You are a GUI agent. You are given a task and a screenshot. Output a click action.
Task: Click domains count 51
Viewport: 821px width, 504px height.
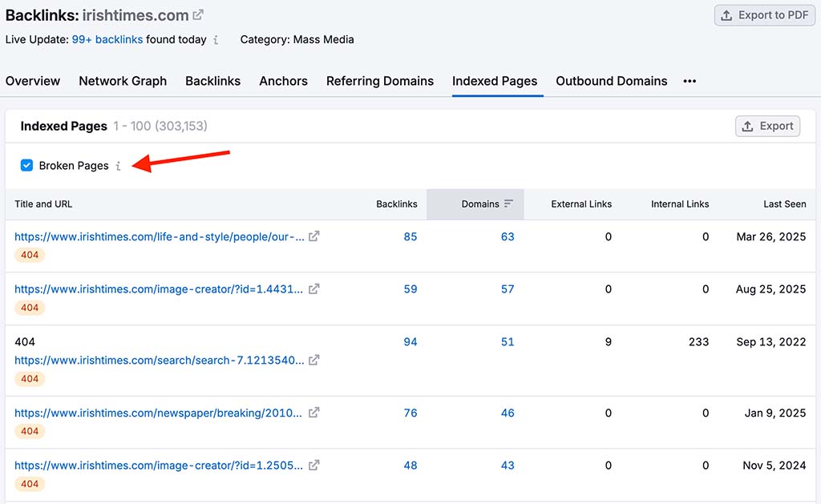[508, 342]
